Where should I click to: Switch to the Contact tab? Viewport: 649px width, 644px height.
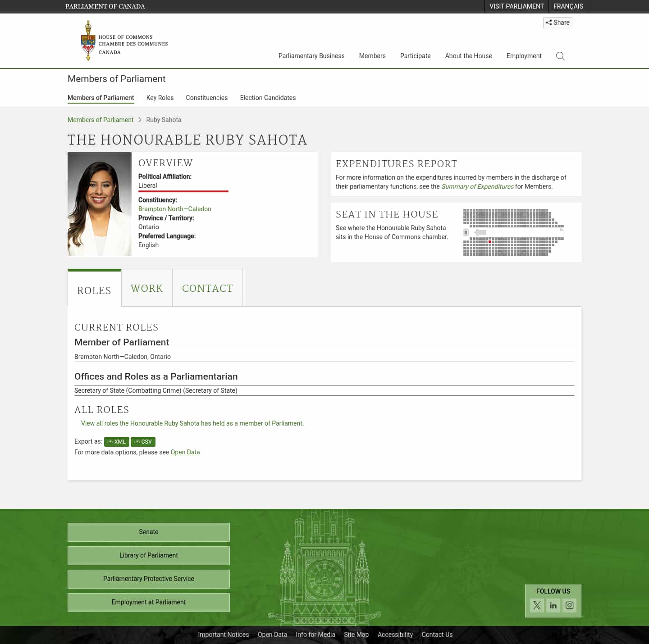(207, 288)
